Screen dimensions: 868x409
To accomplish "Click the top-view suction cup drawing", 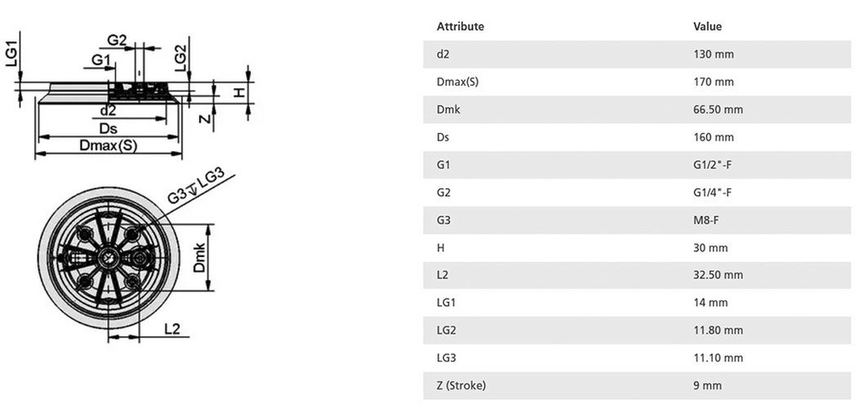I will pos(110,258).
